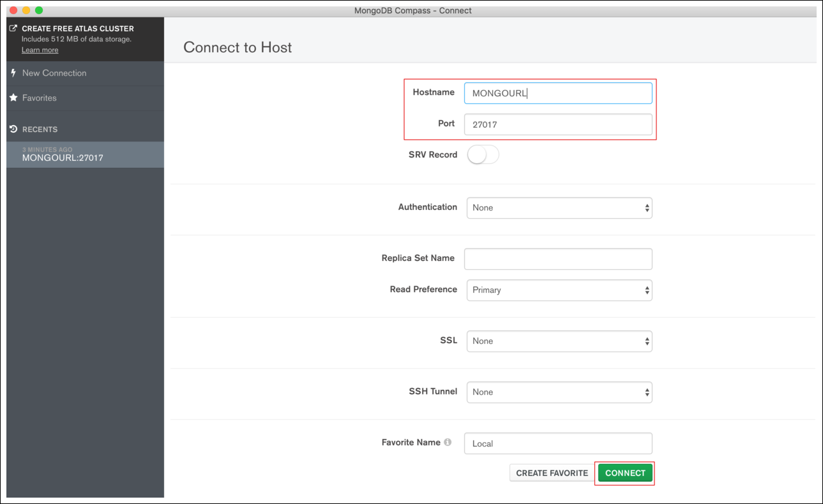The image size is (823, 504).
Task: Toggle the SRV Record switch
Action: click(483, 155)
